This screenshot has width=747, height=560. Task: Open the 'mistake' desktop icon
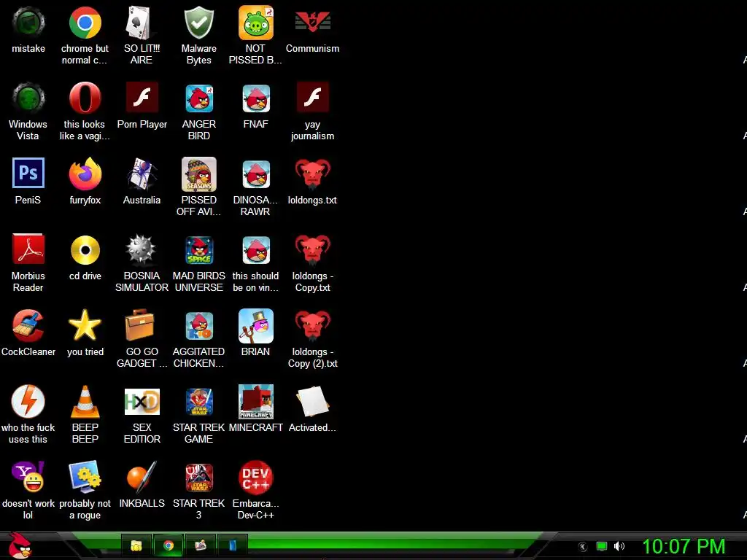(28, 23)
